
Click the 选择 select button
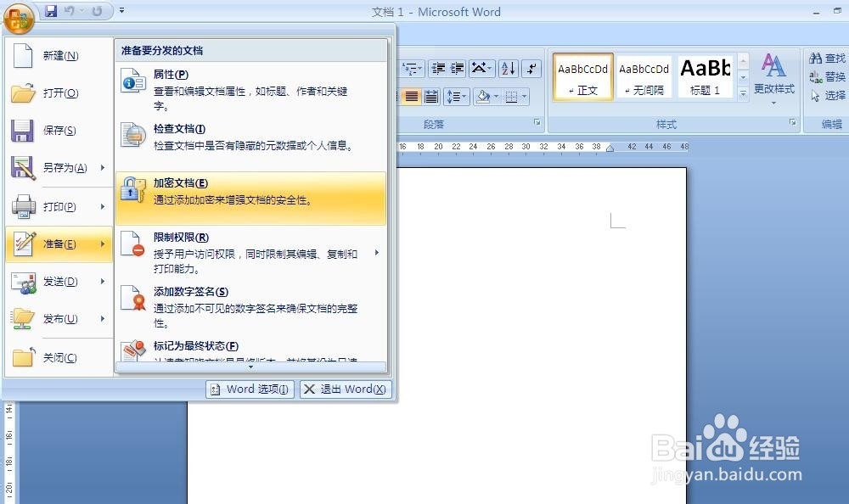coord(827,96)
